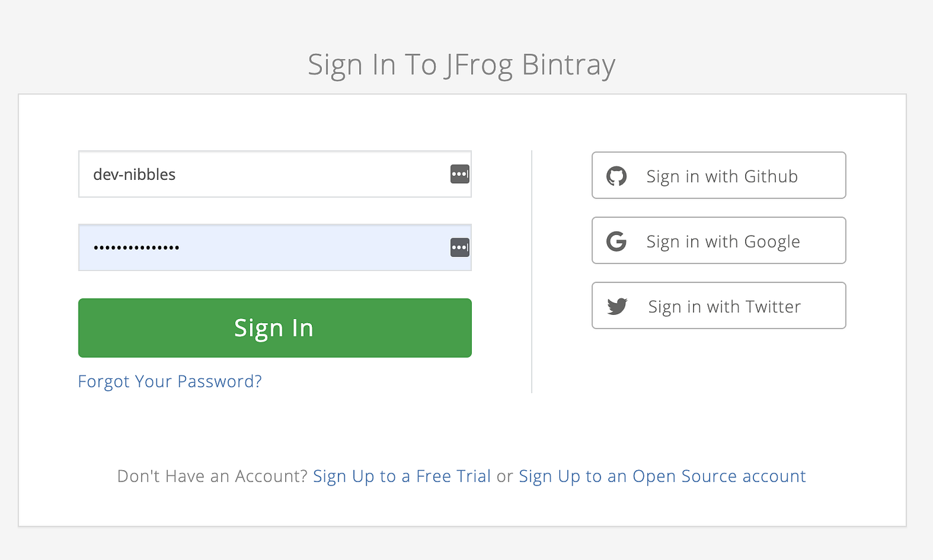The height and width of the screenshot is (560, 933).
Task: Click the Google logo icon
Action: tap(617, 240)
